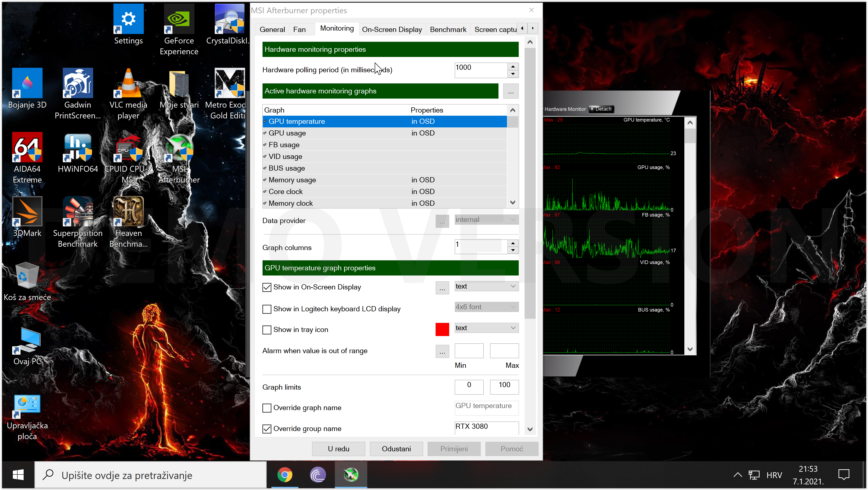Image resolution: width=868 pixels, height=490 pixels.
Task: Open the tray icon text type dropdown
Action: [x=486, y=328]
